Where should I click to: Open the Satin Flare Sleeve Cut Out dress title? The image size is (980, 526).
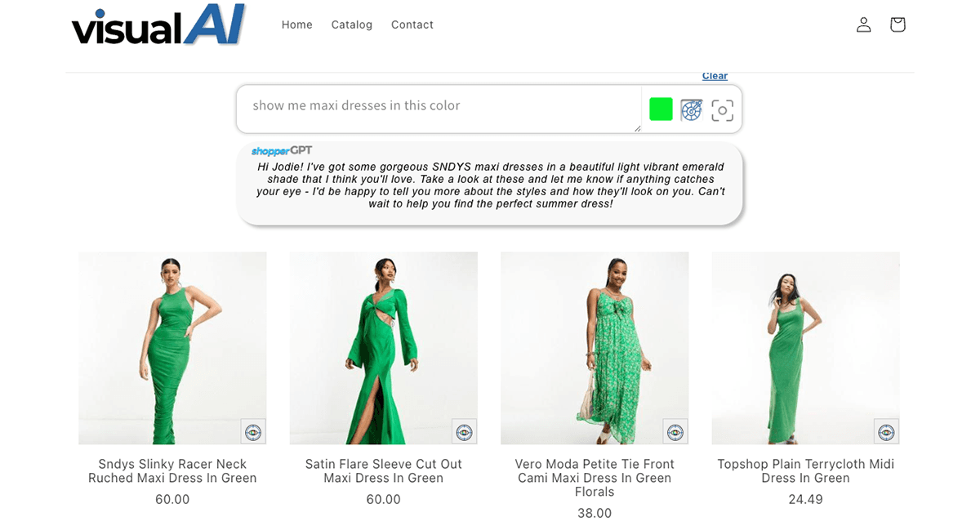pyautogui.click(x=383, y=470)
